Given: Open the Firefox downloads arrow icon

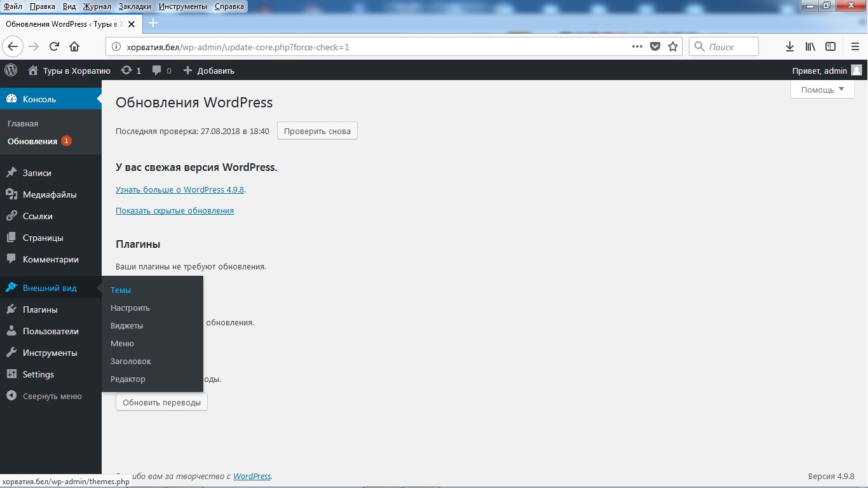Looking at the screenshot, I should point(790,46).
